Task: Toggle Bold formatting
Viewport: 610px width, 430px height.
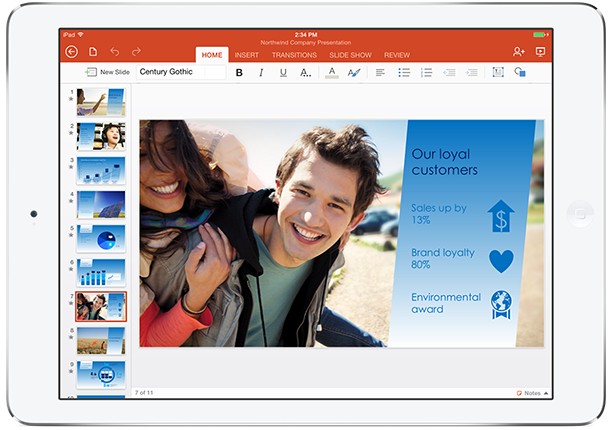Action: (239, 72)
